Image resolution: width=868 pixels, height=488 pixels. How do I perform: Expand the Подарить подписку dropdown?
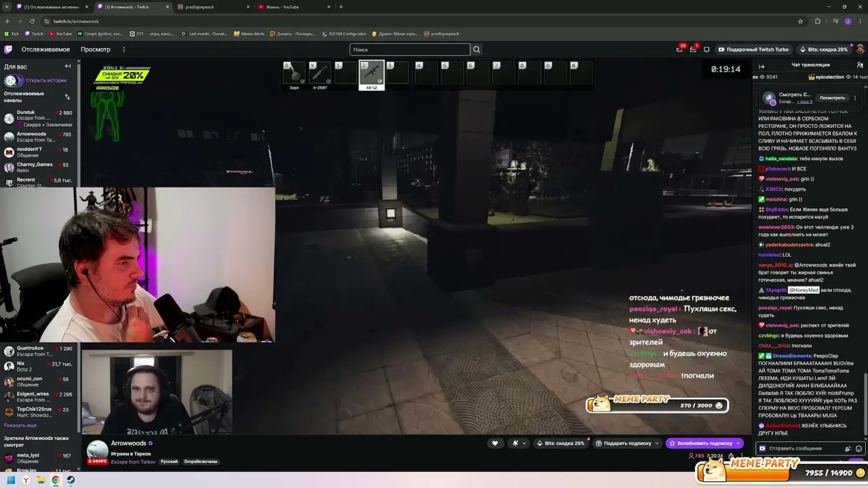(x=656, y=443)
